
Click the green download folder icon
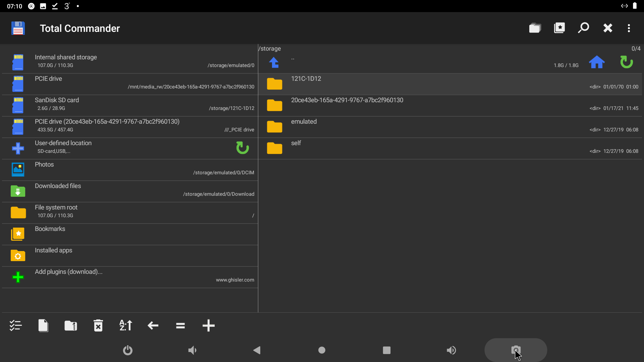(x=18, y=191)
